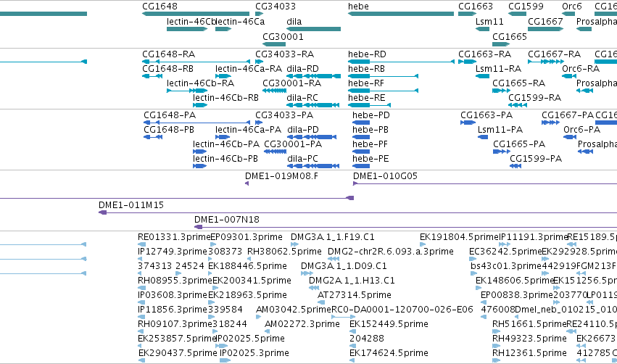
Task: Select transcript lectin-46Ca-RA
Action: pos(223,76)
